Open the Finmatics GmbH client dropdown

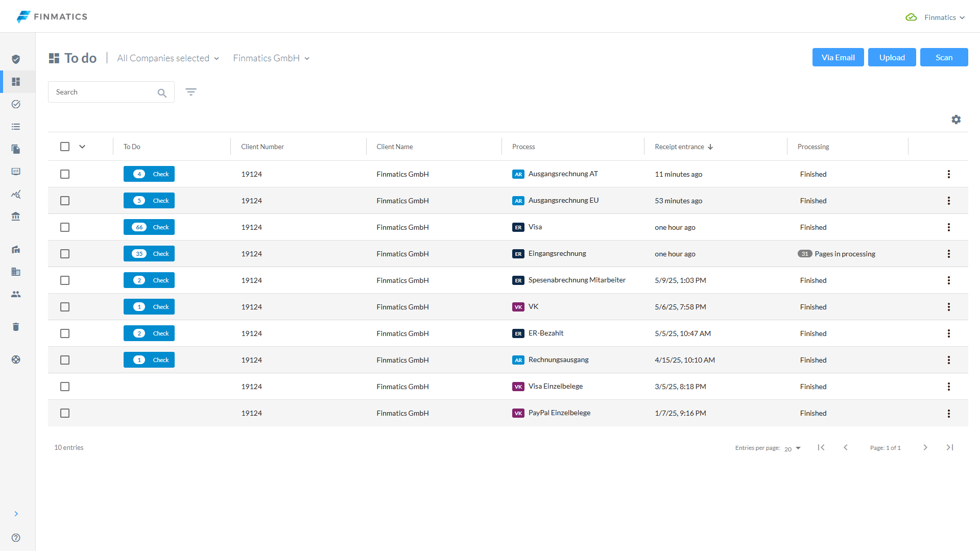click(x=271, y=58)
